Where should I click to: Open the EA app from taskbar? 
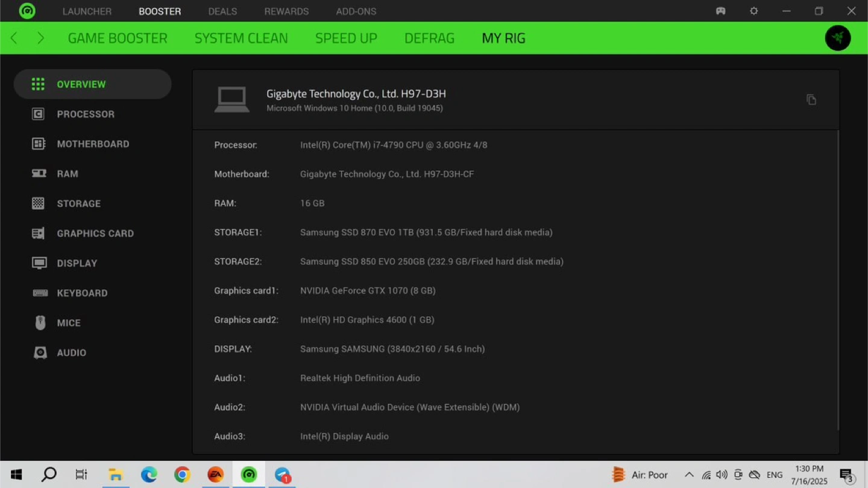coord(215,475)
